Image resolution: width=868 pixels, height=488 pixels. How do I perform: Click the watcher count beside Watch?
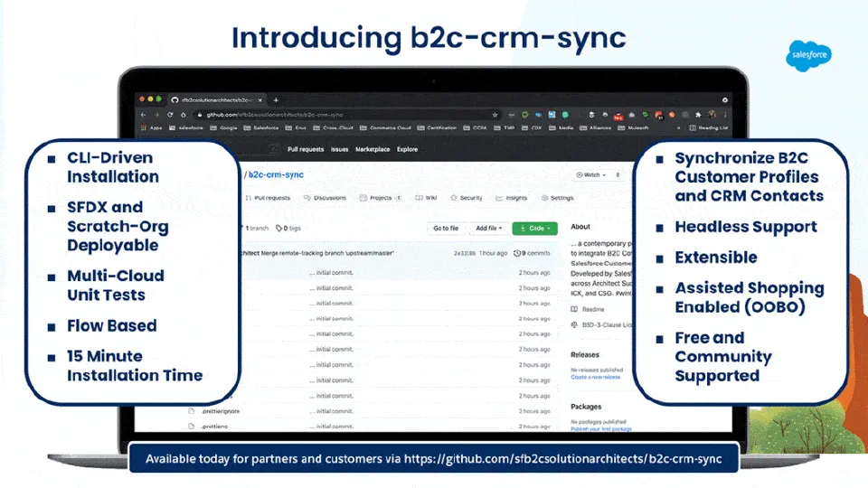(618, 174)
